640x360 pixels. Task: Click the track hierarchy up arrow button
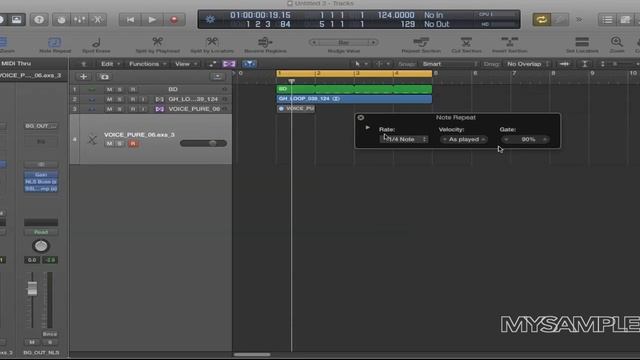[x=84, y=64]
